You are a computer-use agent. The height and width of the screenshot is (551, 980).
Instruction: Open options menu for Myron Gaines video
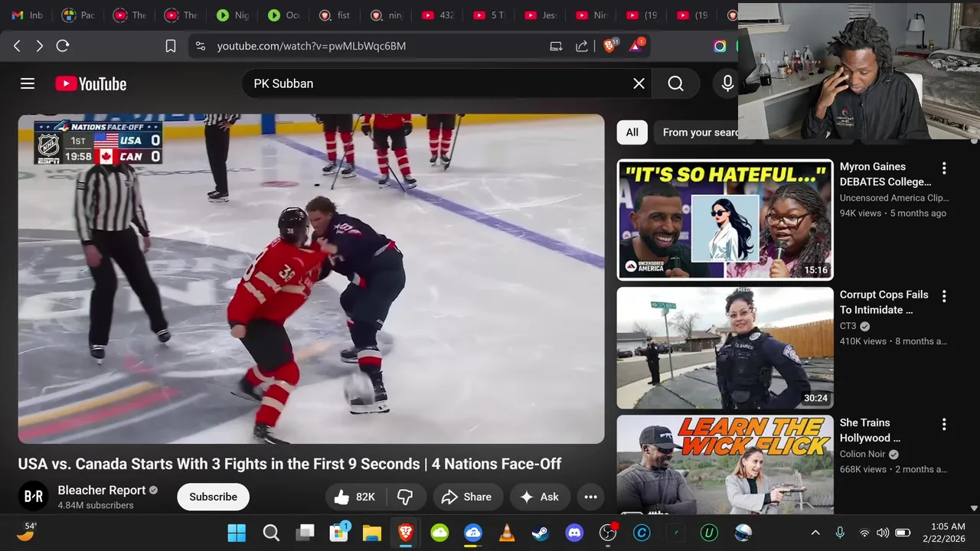tap(944, 168)
